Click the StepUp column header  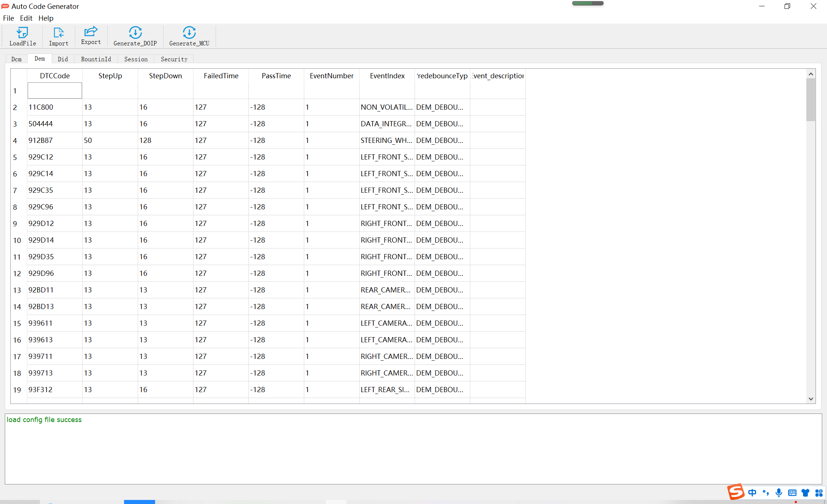pyautogui.click(x=110, y=76)
